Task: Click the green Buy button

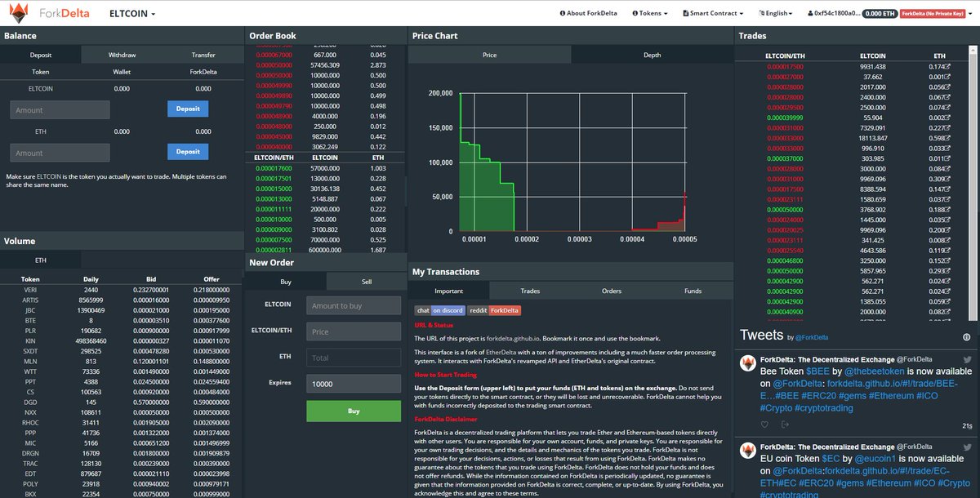Action: pos(354,411)
